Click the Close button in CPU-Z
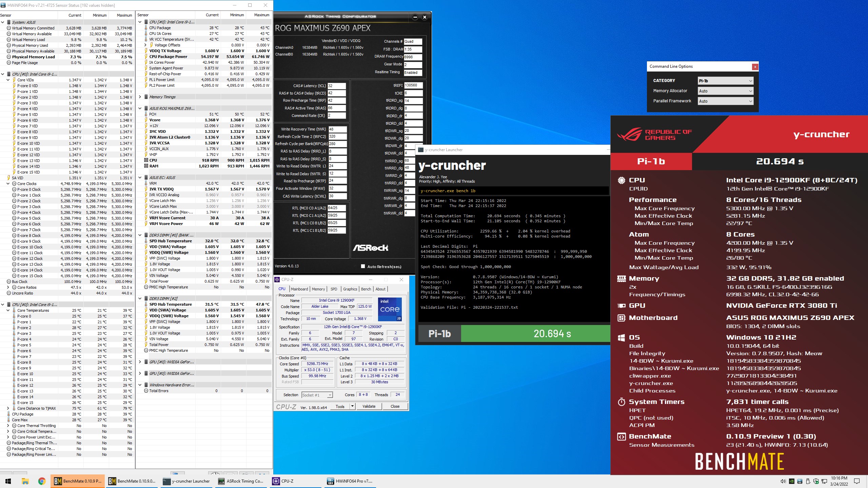The height and width of the screenshot is (488, 868). tap(395, 406)
